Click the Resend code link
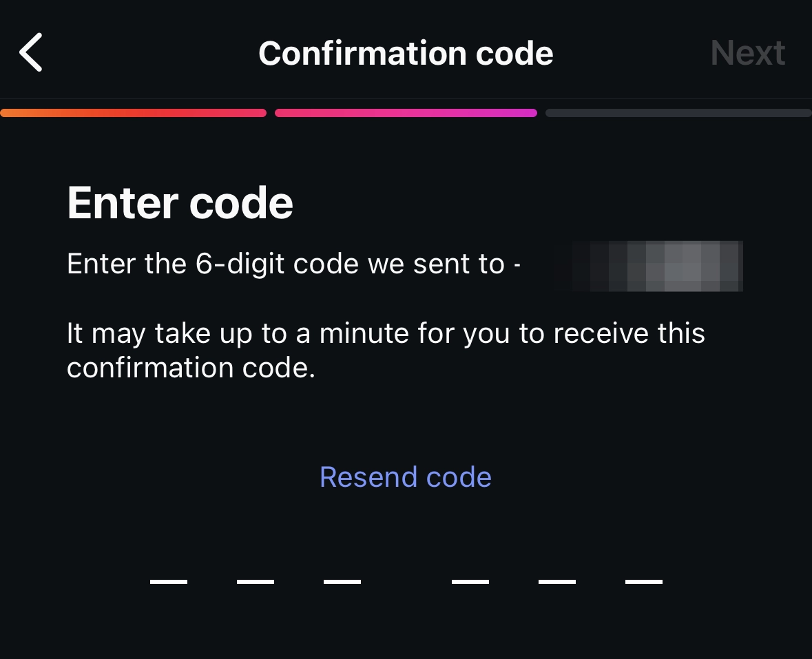Screen dimensions: 812x659 [406, 477]
